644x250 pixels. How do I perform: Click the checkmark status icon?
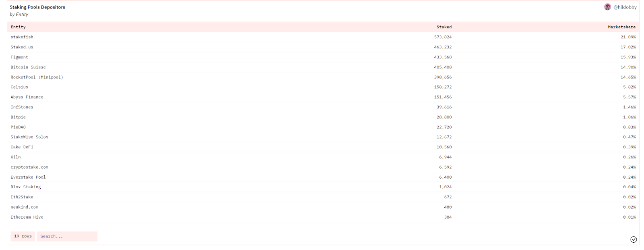pos(634,240)
